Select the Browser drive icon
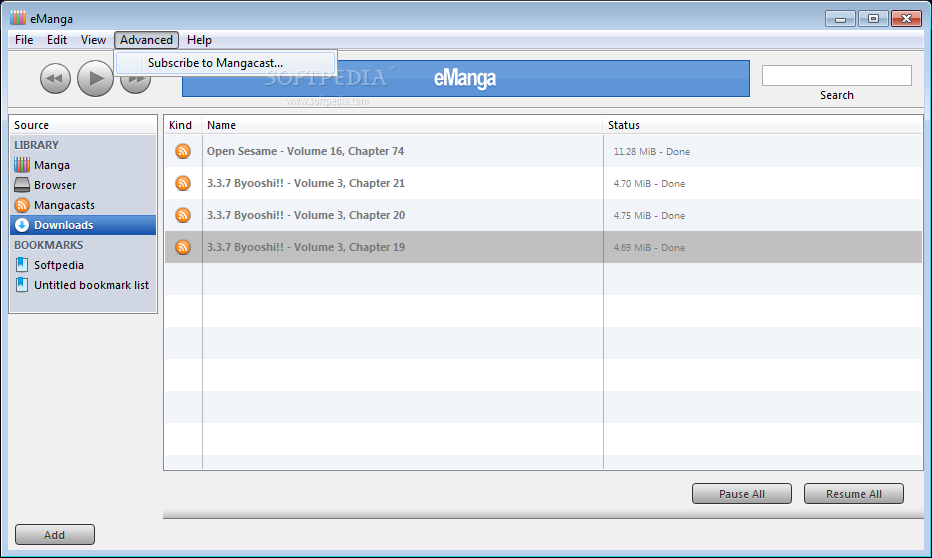 click(22, 185)
